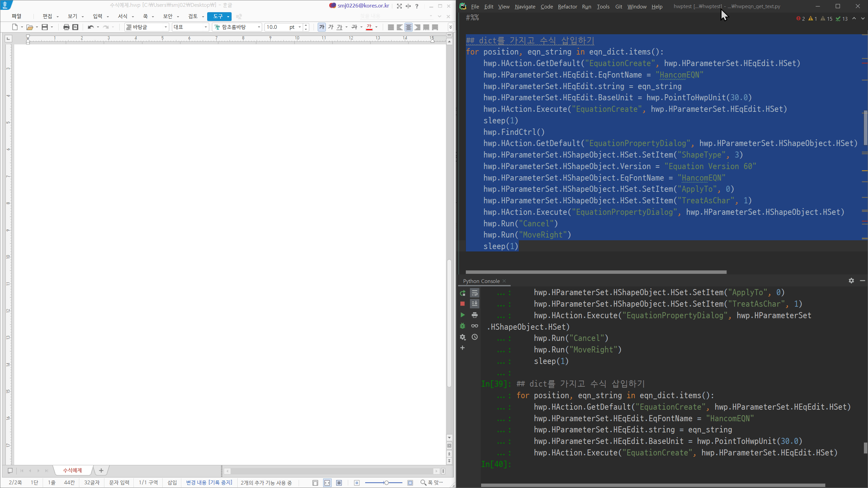This screenshot has height=488, width=868.
Task: Toggle soft-wrap in the Python console
Action: [x=475, y=293]
